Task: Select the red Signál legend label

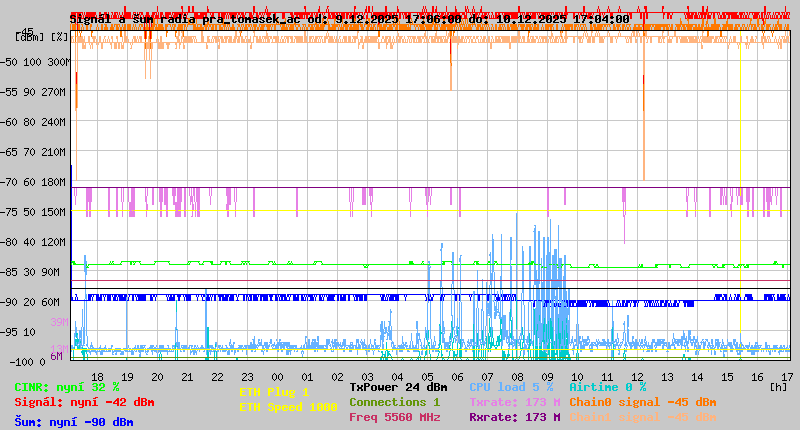Action: (x=84, y=402)
